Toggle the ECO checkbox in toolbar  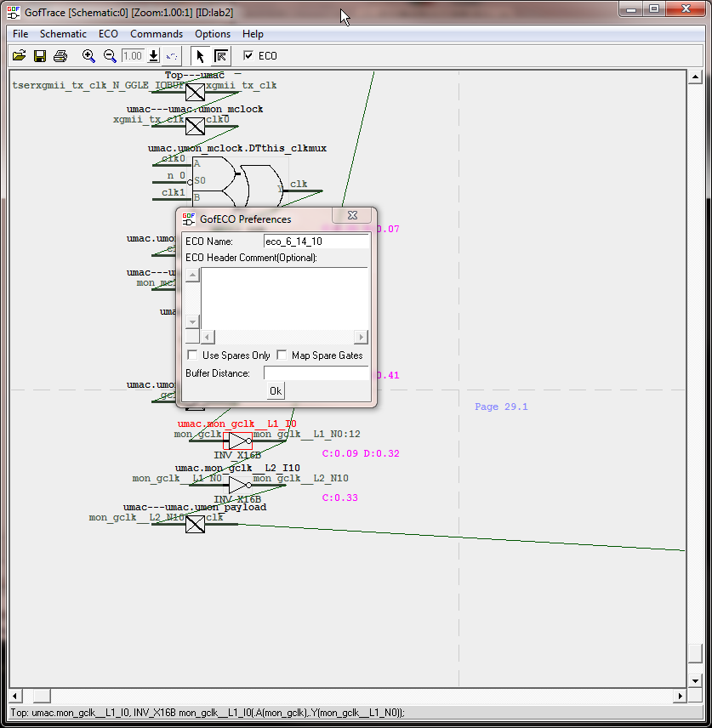(x=248, y=56)
